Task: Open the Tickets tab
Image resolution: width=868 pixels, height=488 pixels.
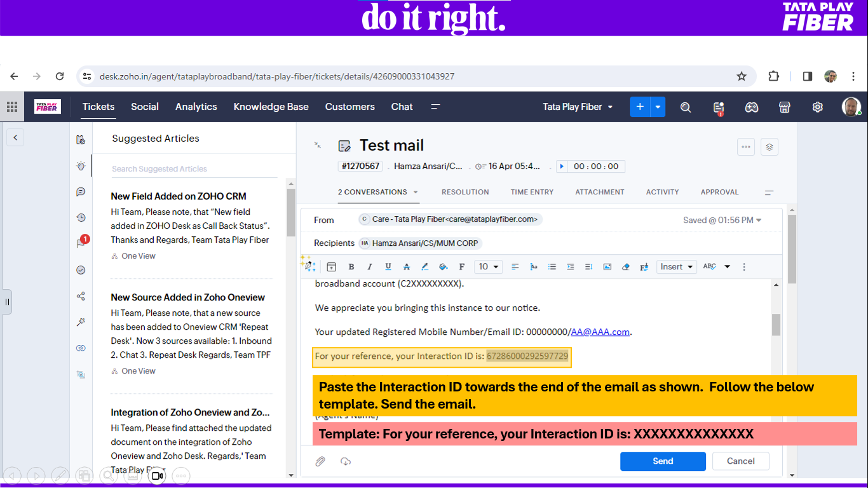Action: point(98,107)
